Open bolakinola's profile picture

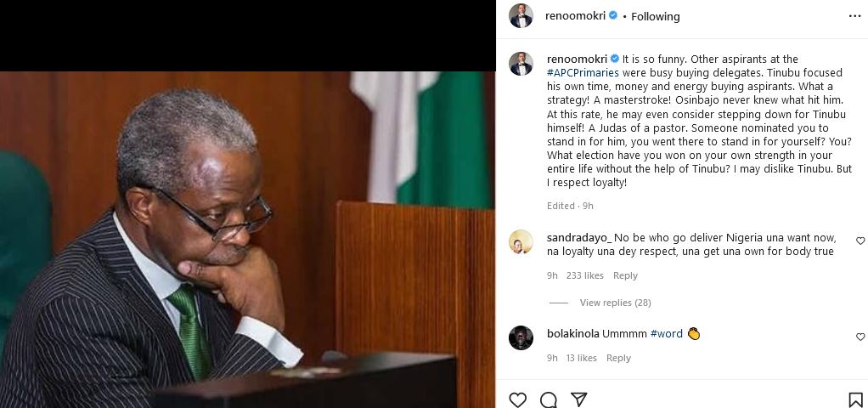(521, 337)
